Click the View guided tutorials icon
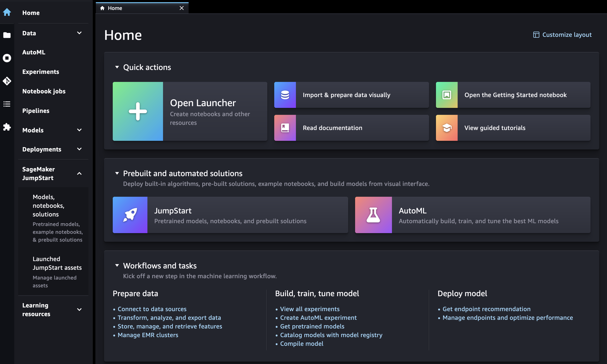Image resolution: width=607 pixels, height=364 pixels. click(x=447, y=127)
